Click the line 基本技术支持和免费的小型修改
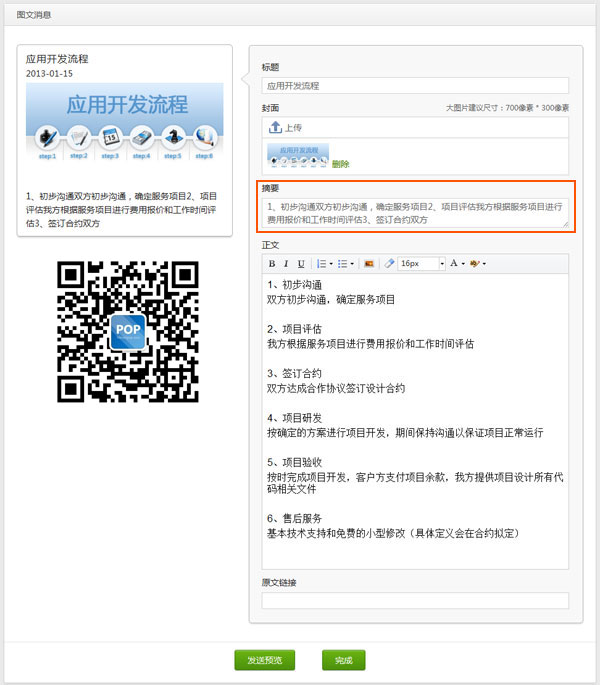Screen dimensions: 600x685 (336, 533)
